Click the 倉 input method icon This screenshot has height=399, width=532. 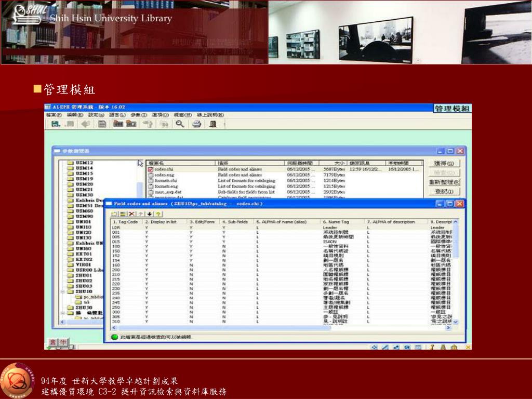click(54, 342)
